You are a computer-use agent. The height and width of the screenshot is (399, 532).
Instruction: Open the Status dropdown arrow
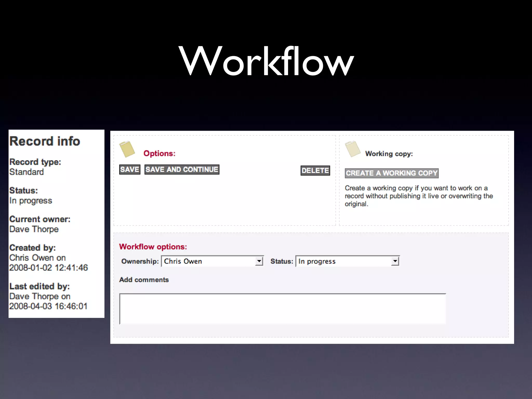395,261
